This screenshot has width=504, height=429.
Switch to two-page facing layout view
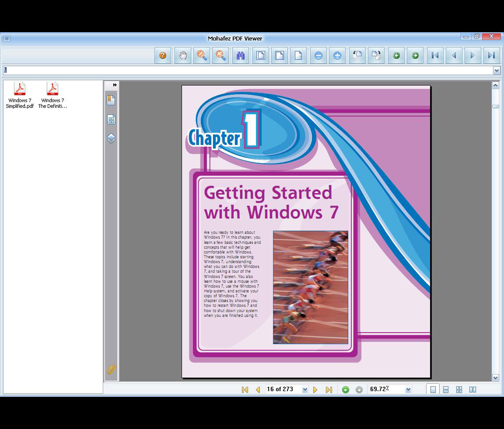472,390
